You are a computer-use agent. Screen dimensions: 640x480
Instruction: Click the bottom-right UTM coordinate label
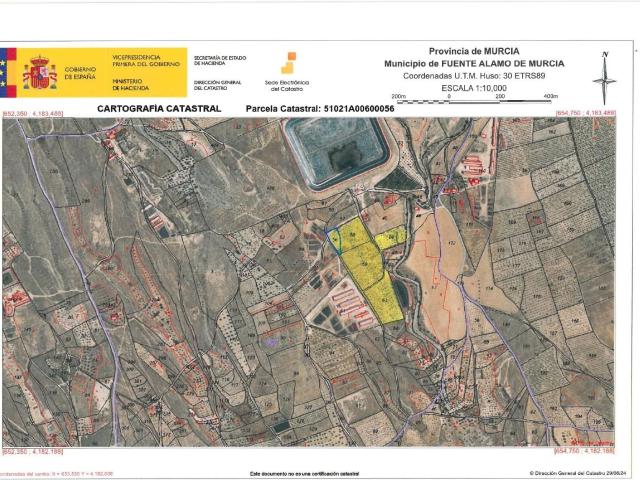pos(584,451)
